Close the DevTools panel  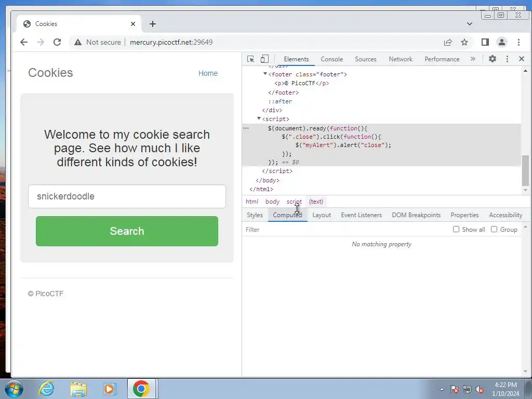click(522, 59)
